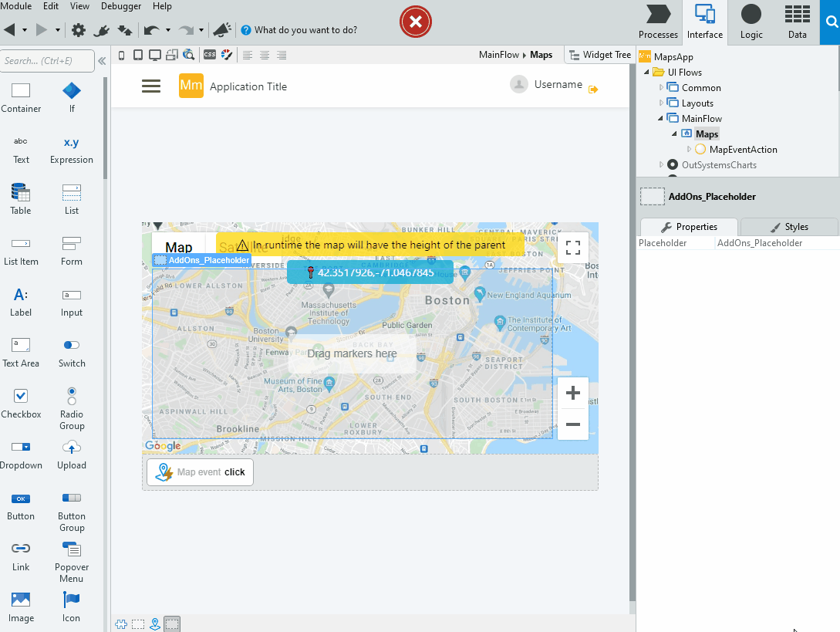
Task: Open the Module menu
Action: [x=16, y=6]
